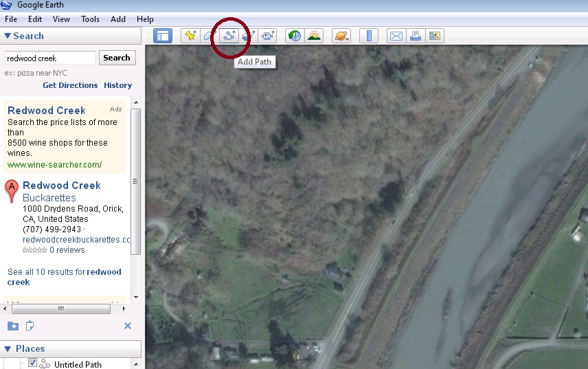Collapse the Places panel
Screen dimensions: 588x369
[x=8, y=348]
